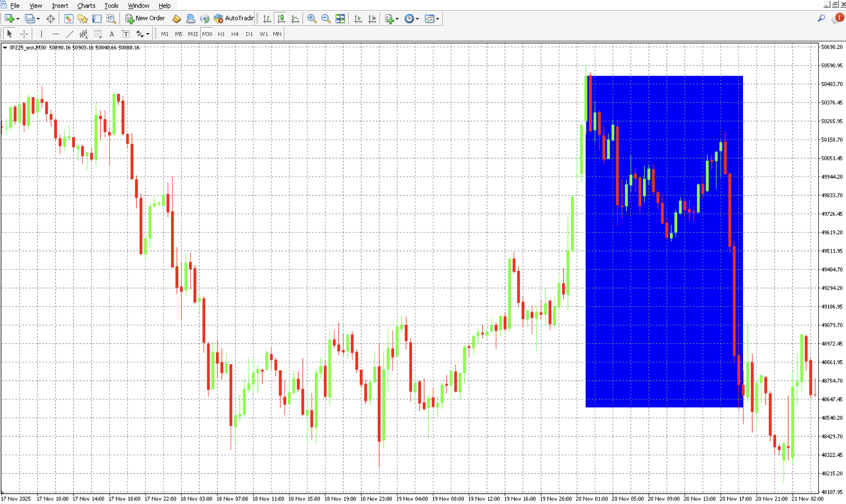
Task: Click the search magnifier in top-right corner
Action: coord(821,18)
